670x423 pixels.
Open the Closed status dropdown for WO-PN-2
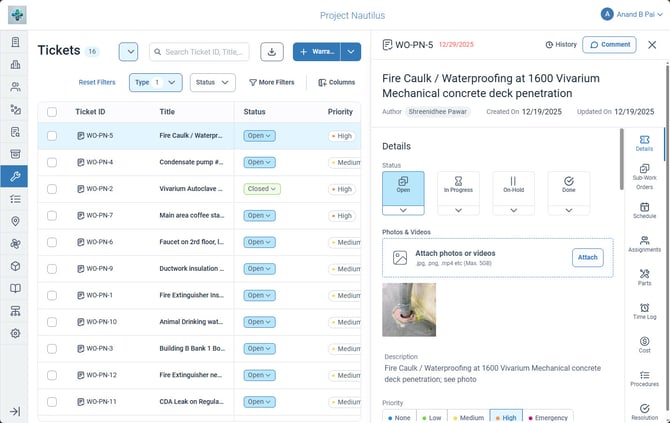pos(262,189)
